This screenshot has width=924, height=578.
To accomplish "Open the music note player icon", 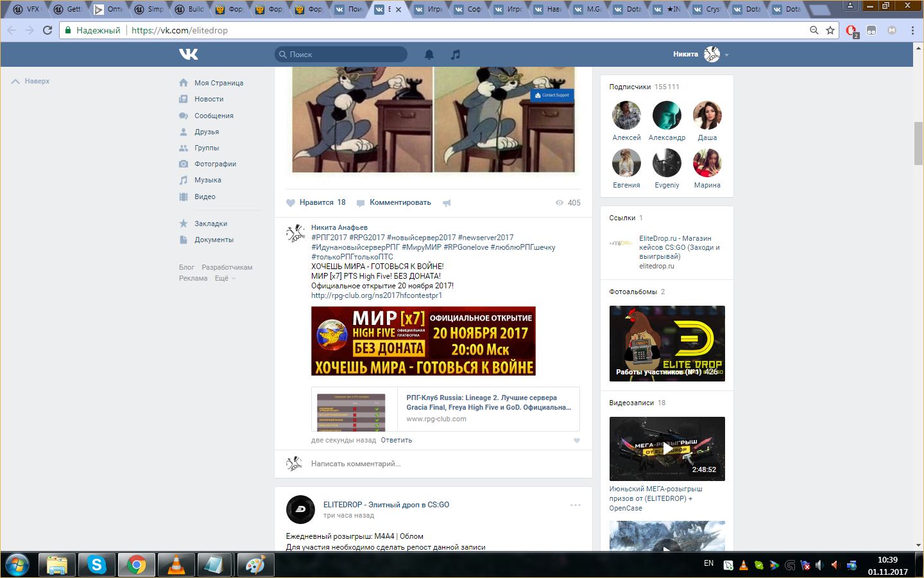I will [456, 55].
